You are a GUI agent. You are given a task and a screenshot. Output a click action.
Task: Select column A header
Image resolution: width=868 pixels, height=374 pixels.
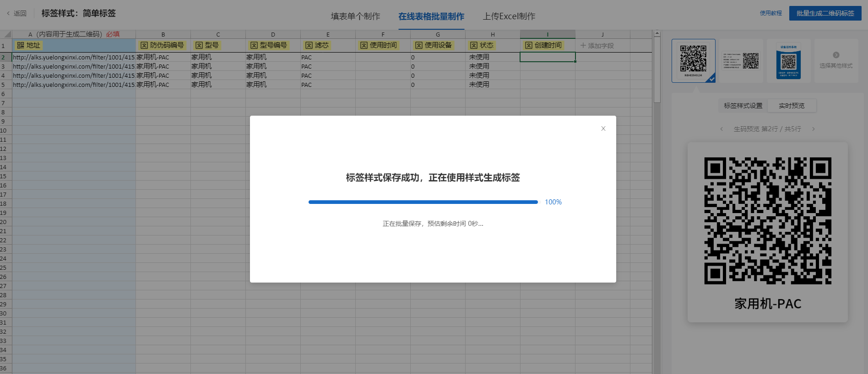coord(74,34)
